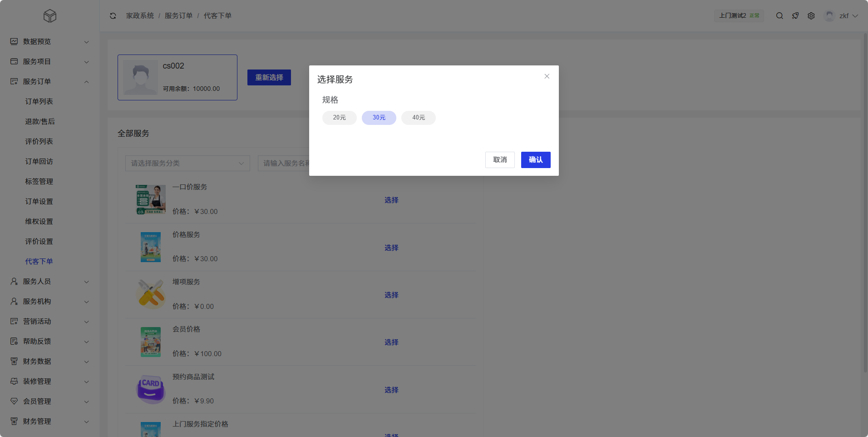
Task: Select the 30元 specification option
Action: click(379, 118)
